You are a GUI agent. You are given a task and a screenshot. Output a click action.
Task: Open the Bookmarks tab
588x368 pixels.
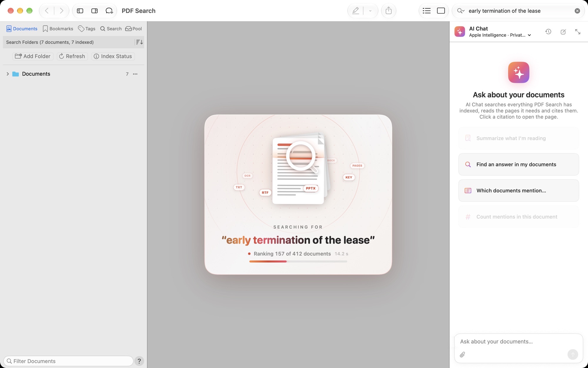pos(58,29)
